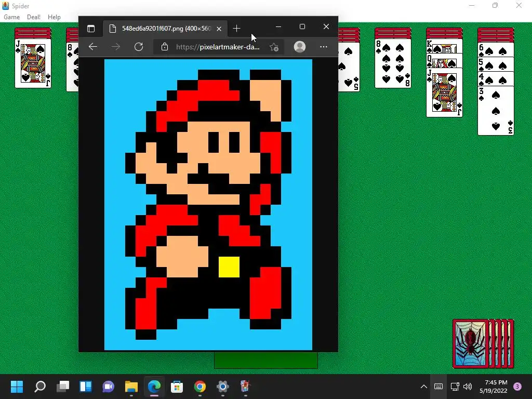Refresh the page in Edge
532x399 pixels.
[x=138, y=47]
